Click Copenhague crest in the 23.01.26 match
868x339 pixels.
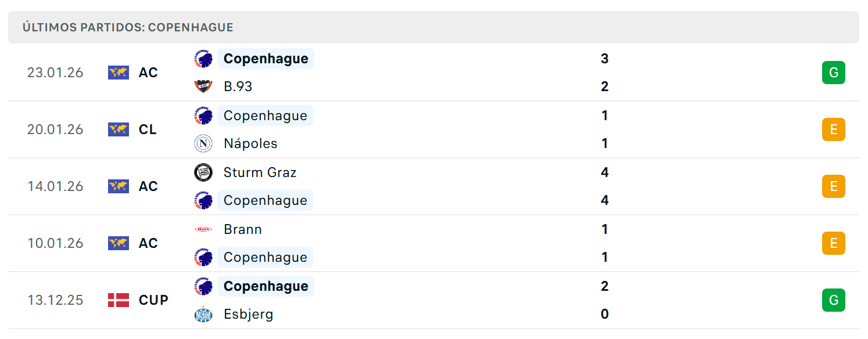pos(203,59)
